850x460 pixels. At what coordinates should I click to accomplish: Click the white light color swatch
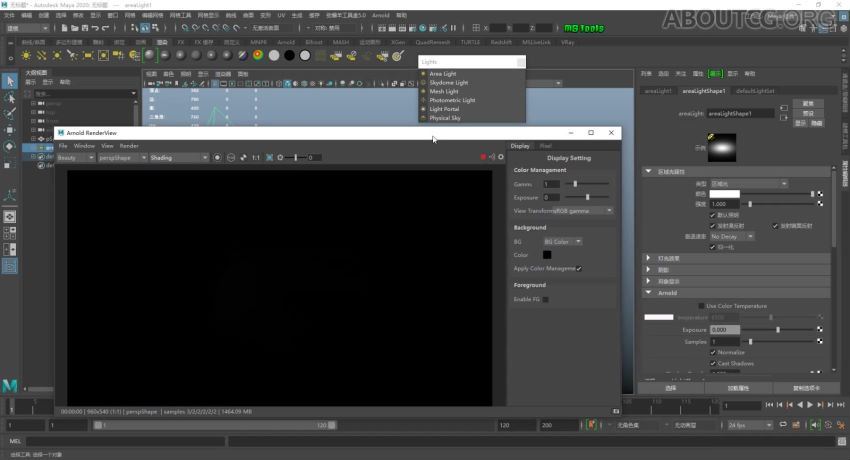724,194
